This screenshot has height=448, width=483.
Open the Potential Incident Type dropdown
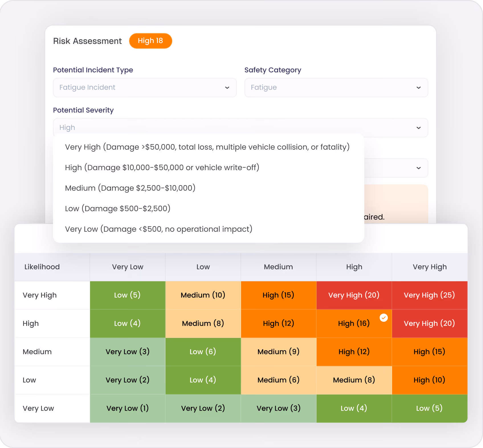(x=145, y=87)
